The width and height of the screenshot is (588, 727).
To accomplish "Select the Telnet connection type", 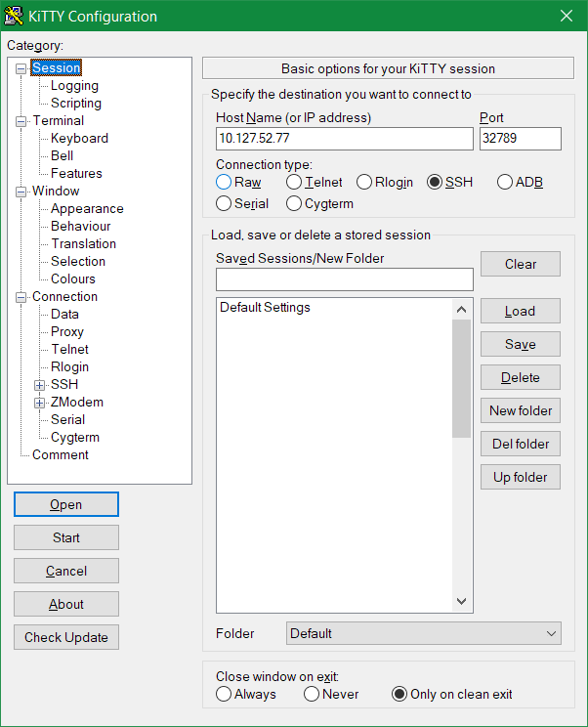I will point(294,183).
